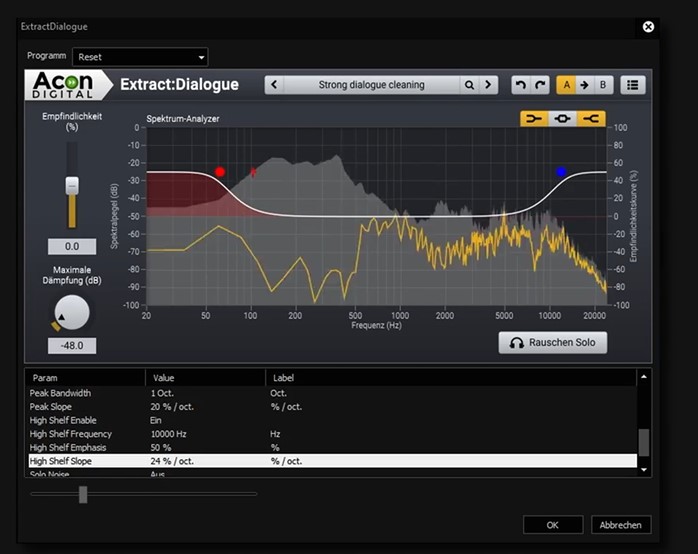Viewport: 698px width, 554px height.
Task: Redo the last change
Action: (540, 85)
